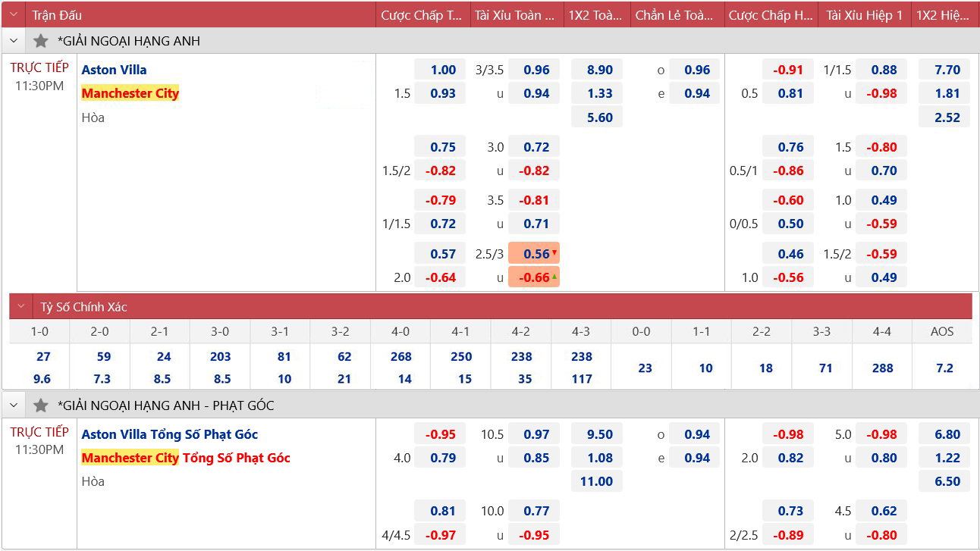Toggle the chevron beside Trận Đấu header

tap(14, 15)
